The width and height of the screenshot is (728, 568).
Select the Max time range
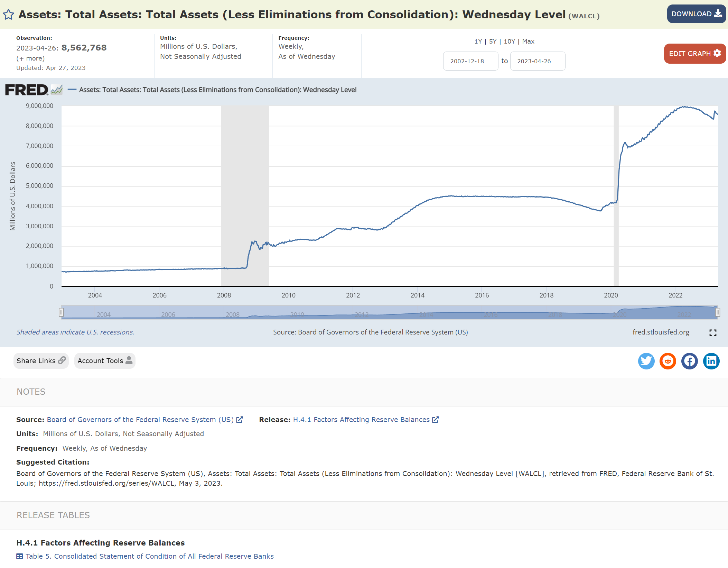click(528, 42)
